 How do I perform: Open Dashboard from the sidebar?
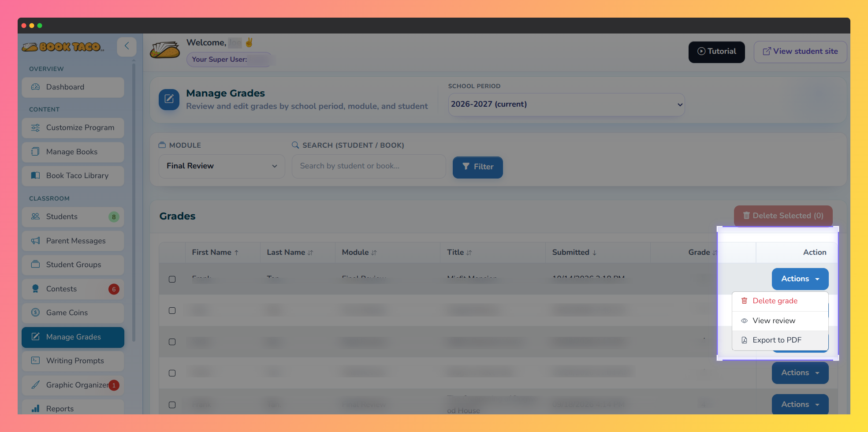pos(73,87)
